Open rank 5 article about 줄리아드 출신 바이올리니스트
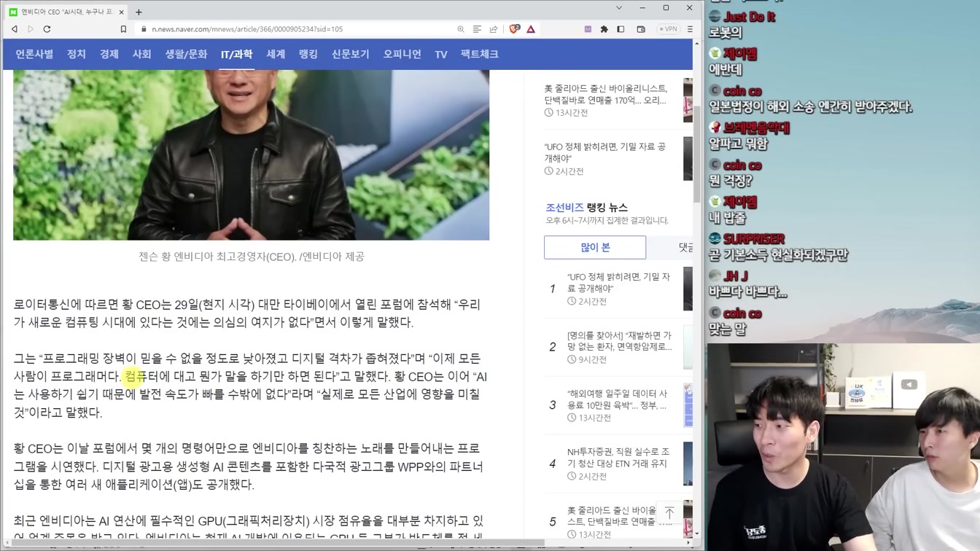 [619, 516]
